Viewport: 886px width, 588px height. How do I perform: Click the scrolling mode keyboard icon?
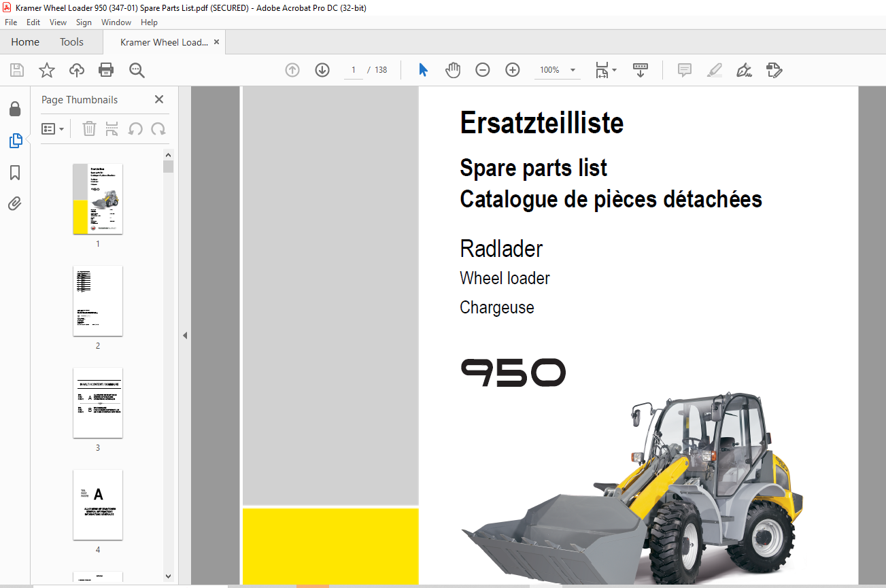point(640,70)
